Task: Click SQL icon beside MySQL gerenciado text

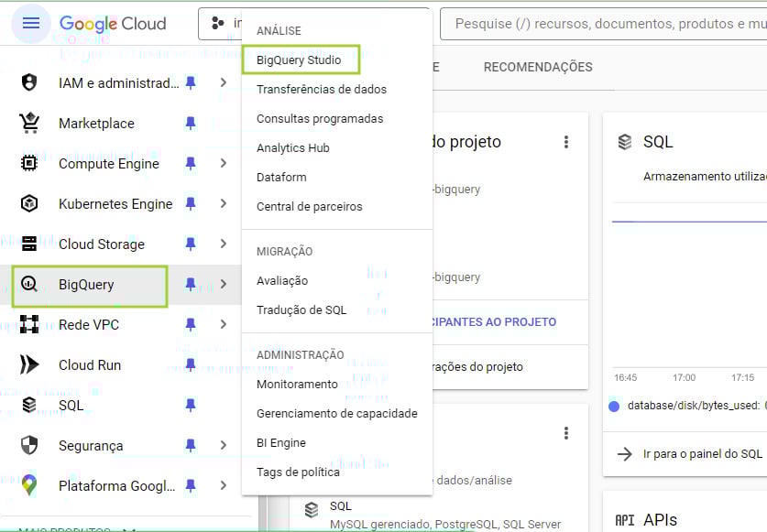Action: point(312,510)
